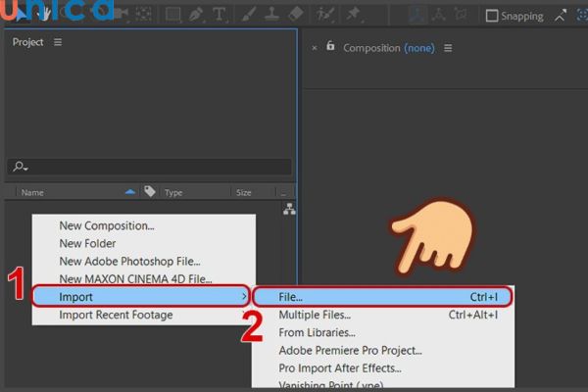Sort by the label tag column

click(150, 193)
